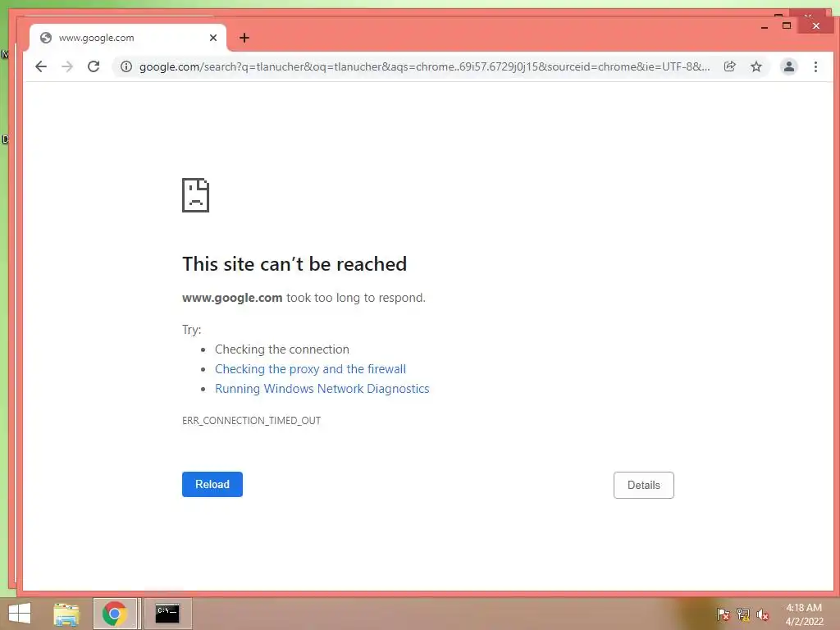Close the www.google.com tab
This screenshot has width=840, height=630.
[x=213, y=38]
